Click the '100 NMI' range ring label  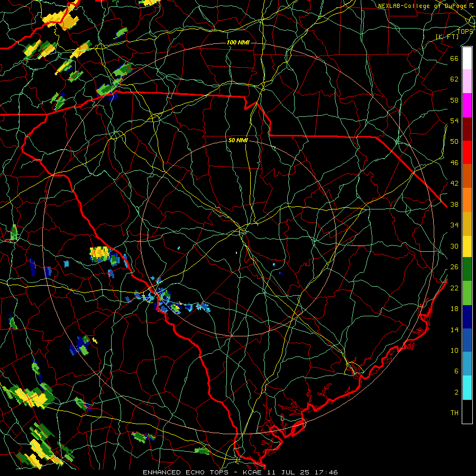click(238, 42)
